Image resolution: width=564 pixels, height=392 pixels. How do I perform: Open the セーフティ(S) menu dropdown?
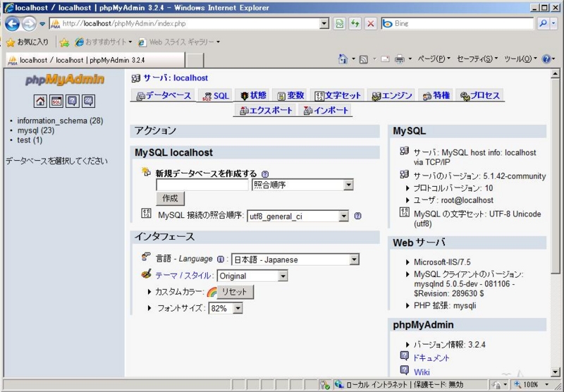click(x=477, y=59)
